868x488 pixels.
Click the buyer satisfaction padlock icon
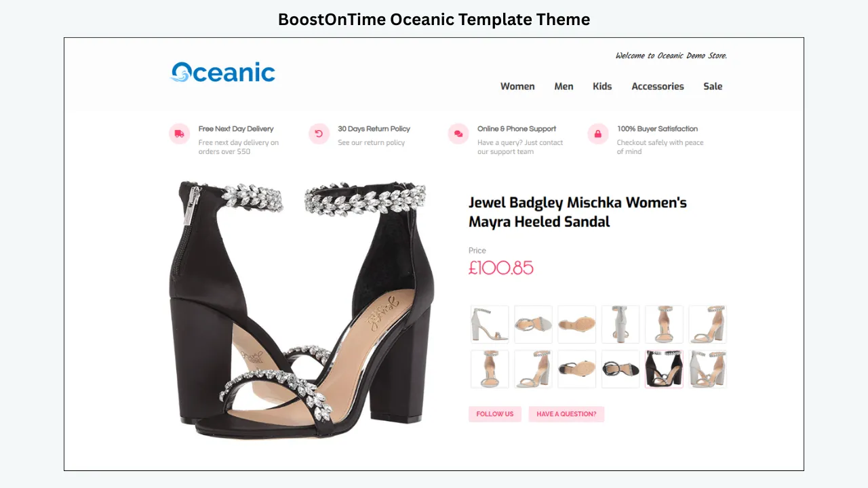click(597, 134)
